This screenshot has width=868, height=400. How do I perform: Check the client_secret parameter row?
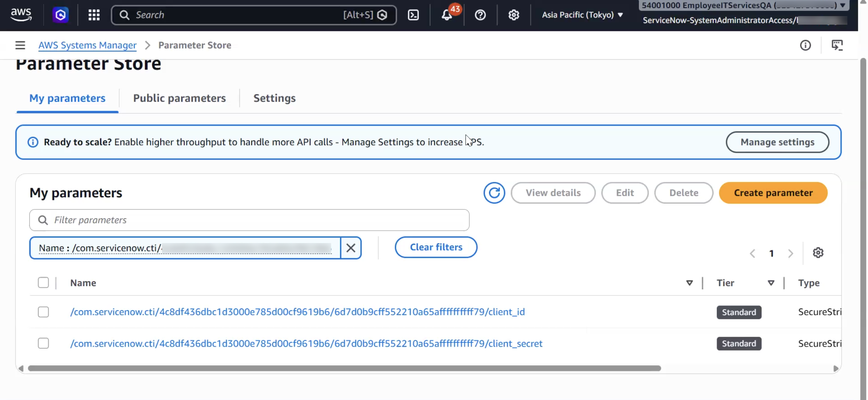[x=43, y=343]
